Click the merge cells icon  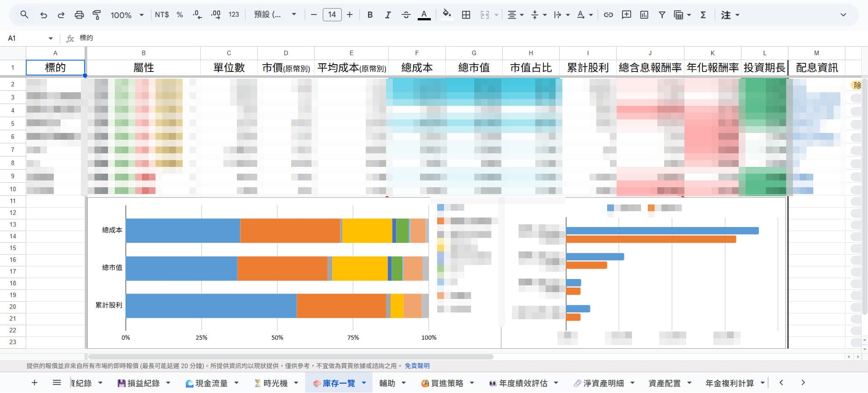485,15
